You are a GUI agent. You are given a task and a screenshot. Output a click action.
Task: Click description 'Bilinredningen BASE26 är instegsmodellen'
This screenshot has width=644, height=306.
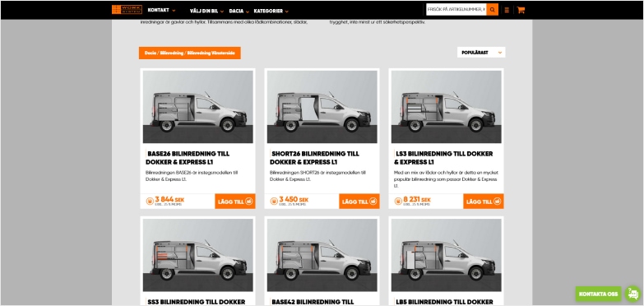[192, 176]
